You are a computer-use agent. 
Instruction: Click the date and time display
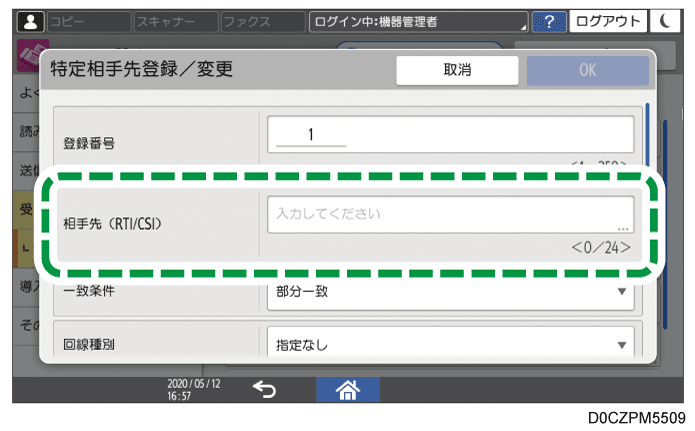194,390
